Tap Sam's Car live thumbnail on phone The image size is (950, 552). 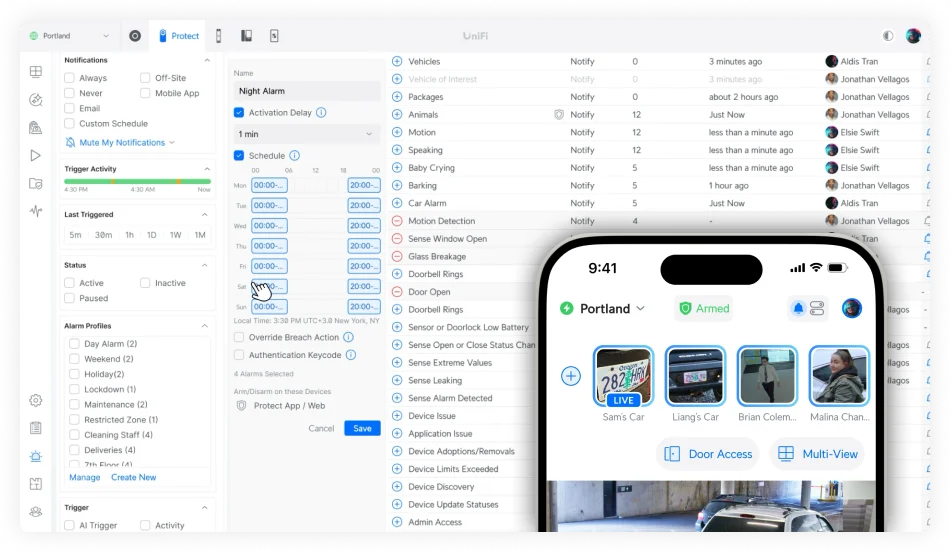(623, 376)
